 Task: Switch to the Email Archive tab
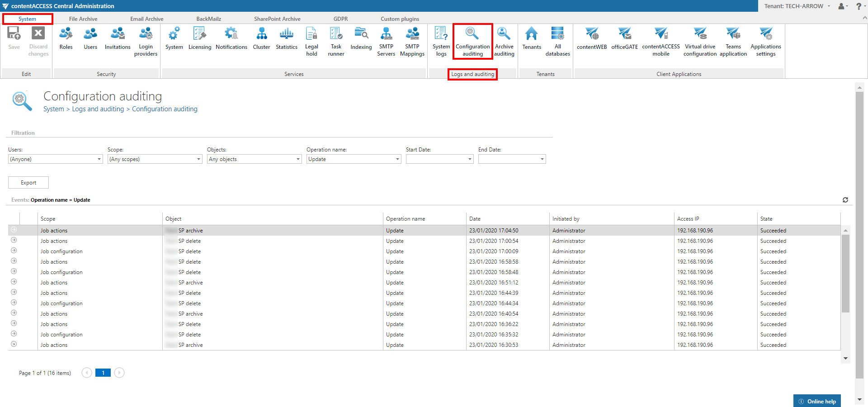(x=146, y=19)
